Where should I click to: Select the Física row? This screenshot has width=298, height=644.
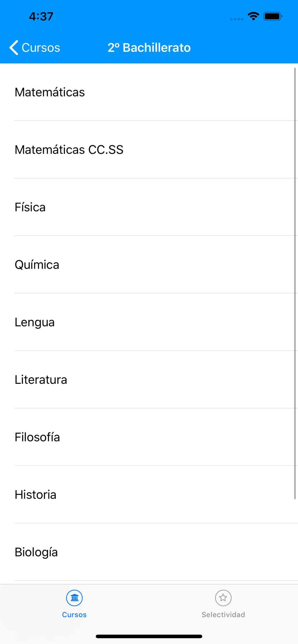pyautogui.click(x=149, y=207)
